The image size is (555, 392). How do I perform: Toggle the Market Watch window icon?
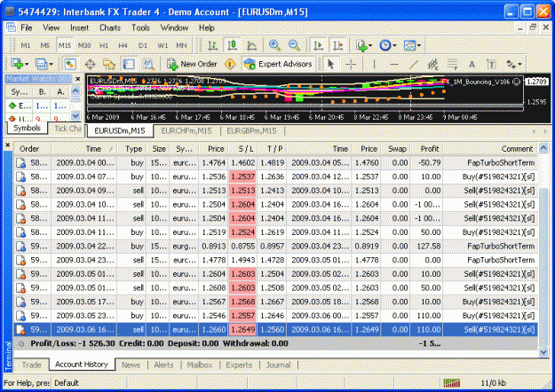(x=70, y=65)
